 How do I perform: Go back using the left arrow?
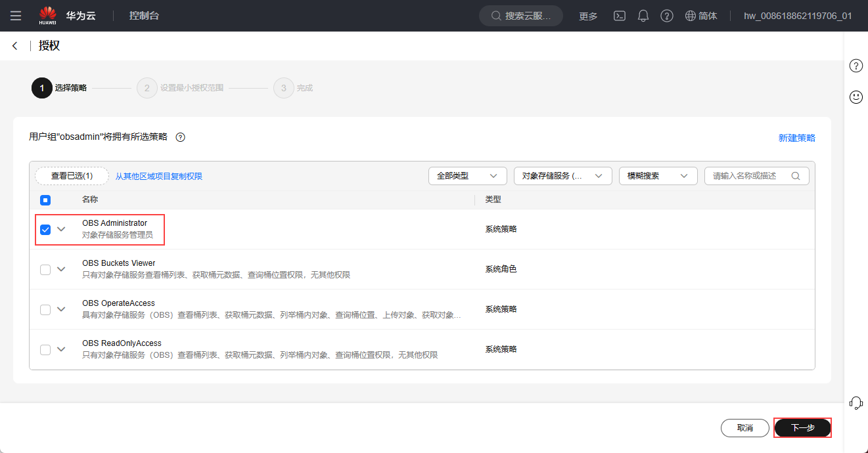pyautogui.click(x=14, y=46)
